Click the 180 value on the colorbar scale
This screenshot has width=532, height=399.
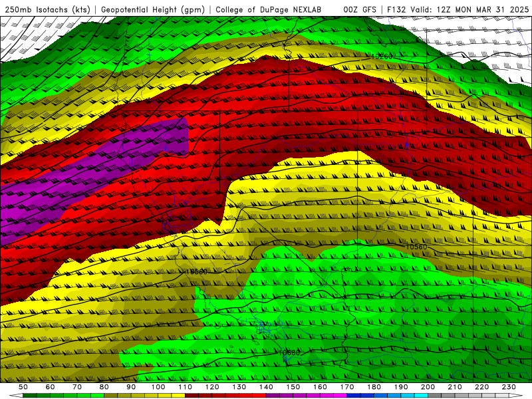click(374, 387)
